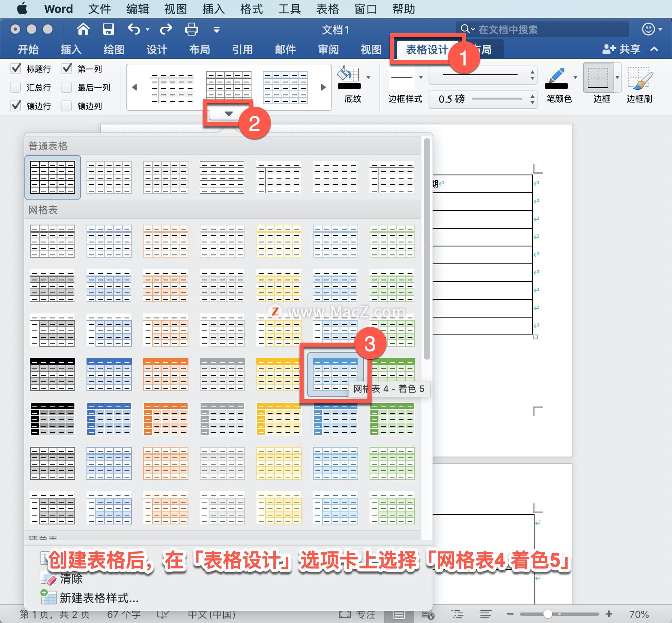Click the Print icon in the toolbar

coord(191,29)
